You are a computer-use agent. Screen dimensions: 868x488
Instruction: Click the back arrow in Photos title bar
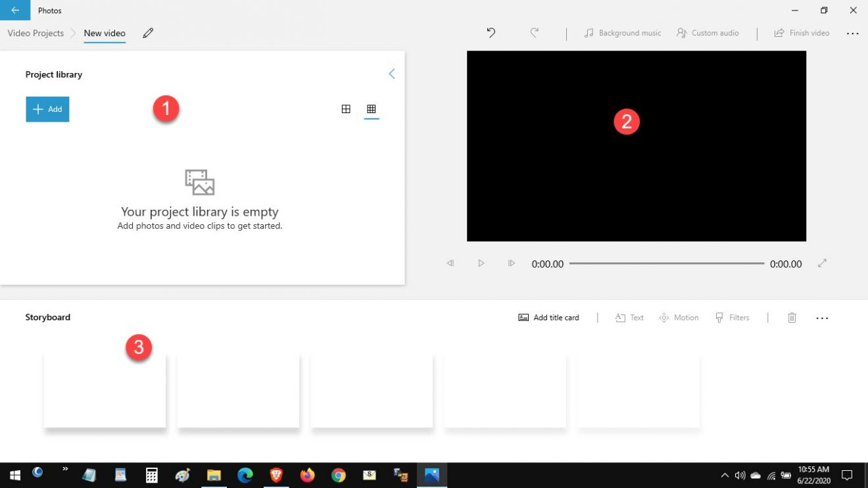click(15, 11)
